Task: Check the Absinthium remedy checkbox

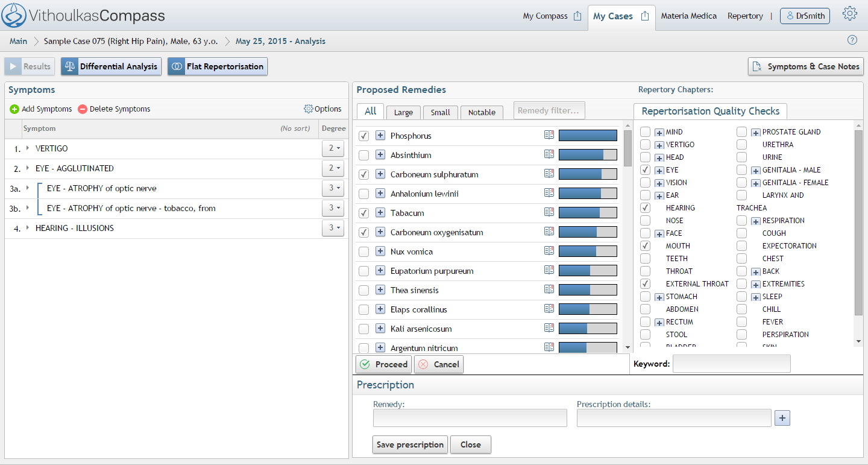Action: [363, 155]
